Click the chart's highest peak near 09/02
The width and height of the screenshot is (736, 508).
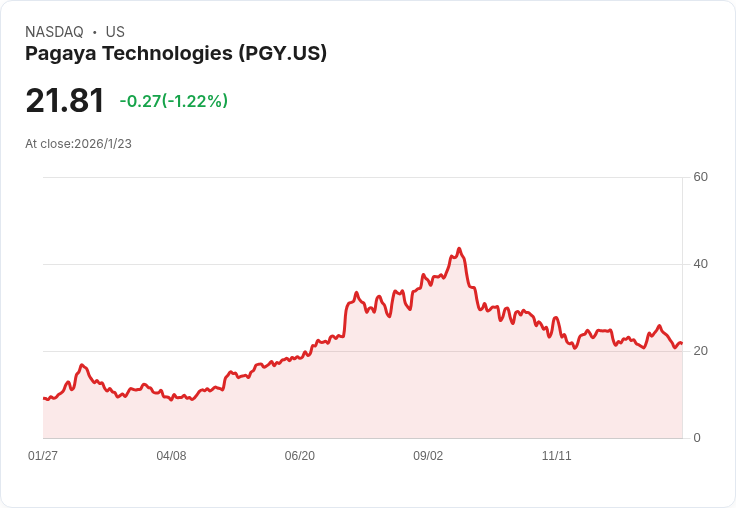459,249
